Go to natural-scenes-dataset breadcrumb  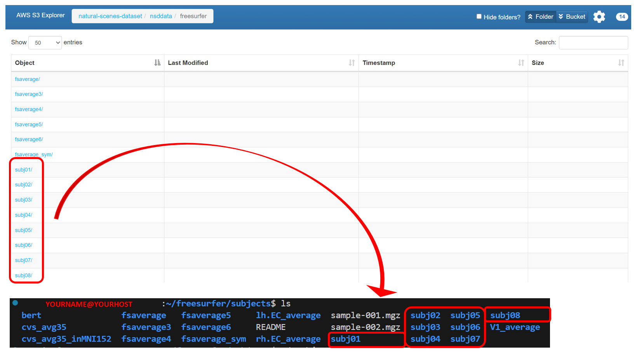(x=110, y=16)
